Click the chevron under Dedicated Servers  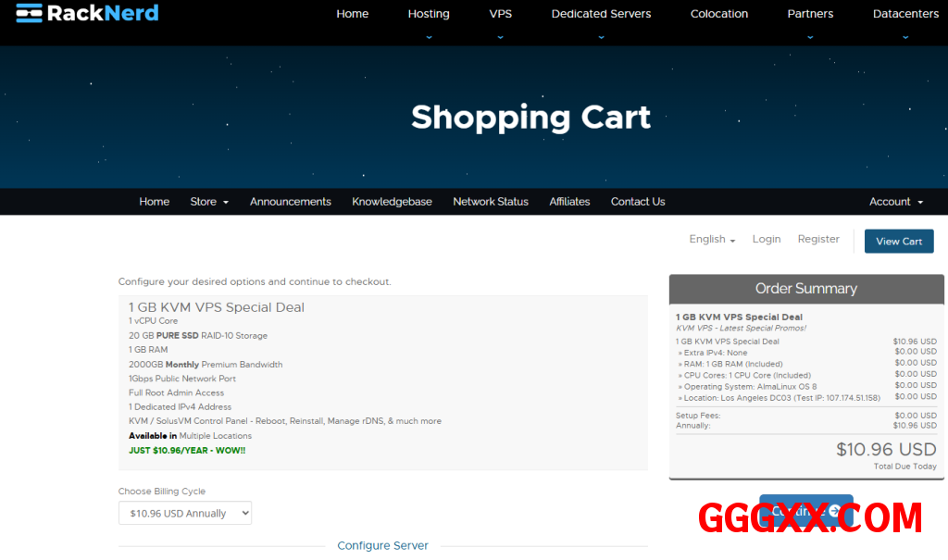[601, 37]
